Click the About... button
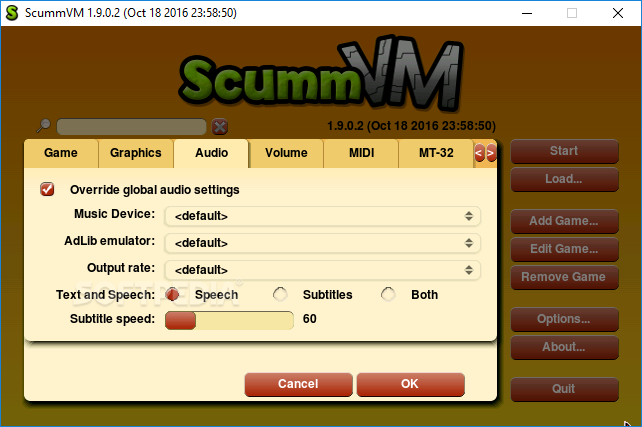 564,347
